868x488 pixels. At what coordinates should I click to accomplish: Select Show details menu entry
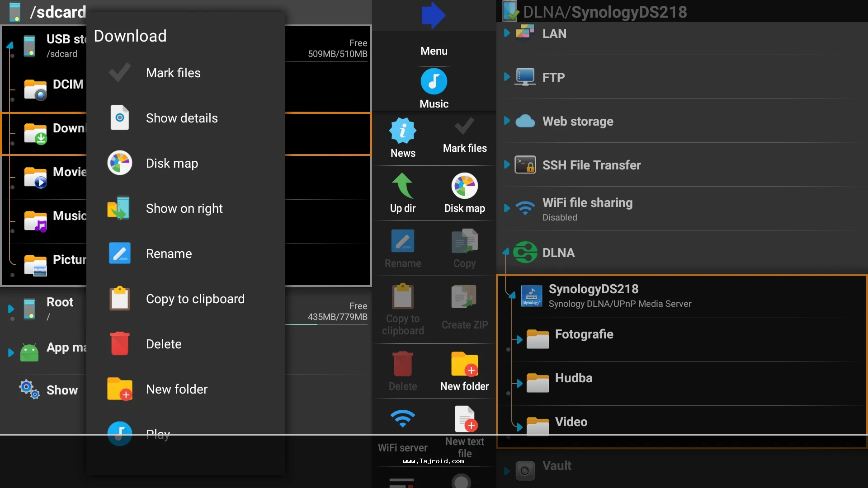pyautogui.click(x=182, y=118)
